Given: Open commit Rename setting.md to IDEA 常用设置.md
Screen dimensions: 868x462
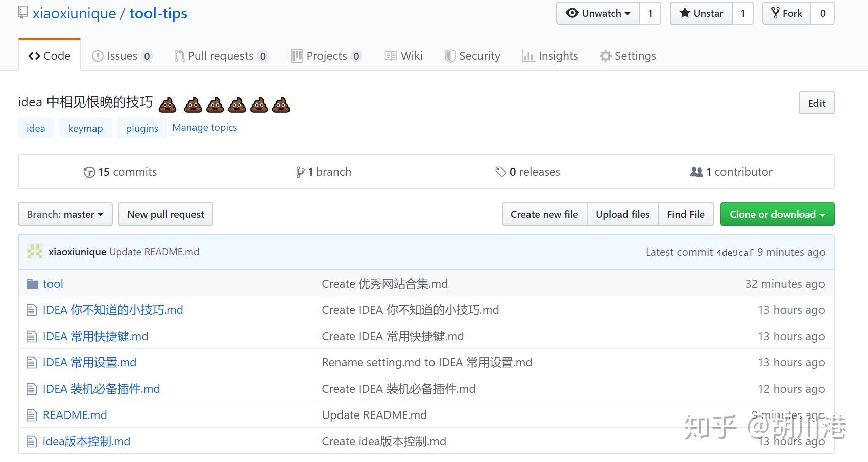Looking at the screenshot, I should coord(427,362).
